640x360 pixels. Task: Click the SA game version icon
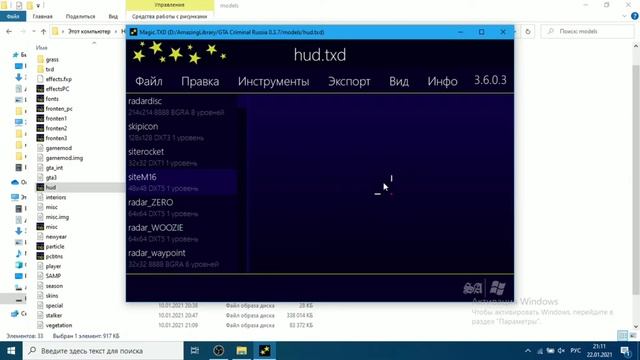(472, 288)
